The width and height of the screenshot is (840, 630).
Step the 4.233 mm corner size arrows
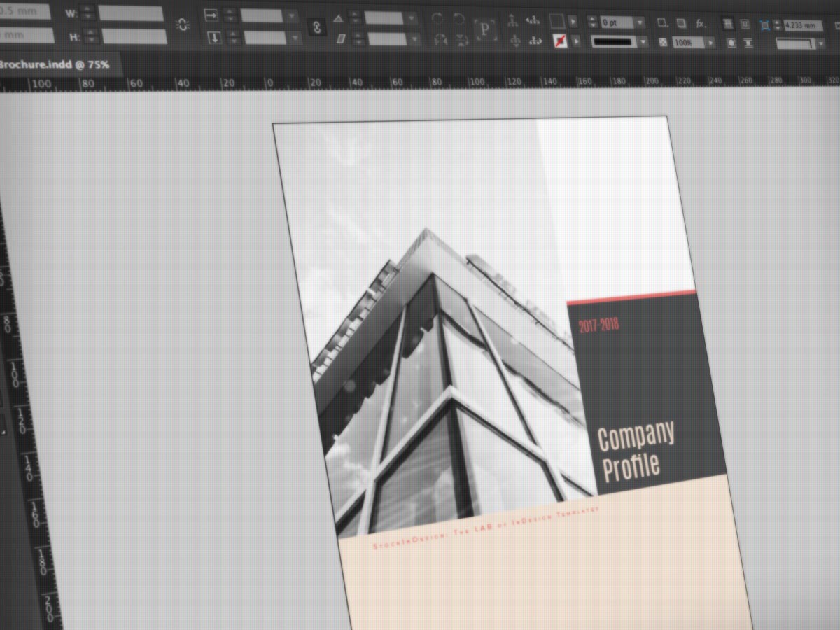coord(778,25)
